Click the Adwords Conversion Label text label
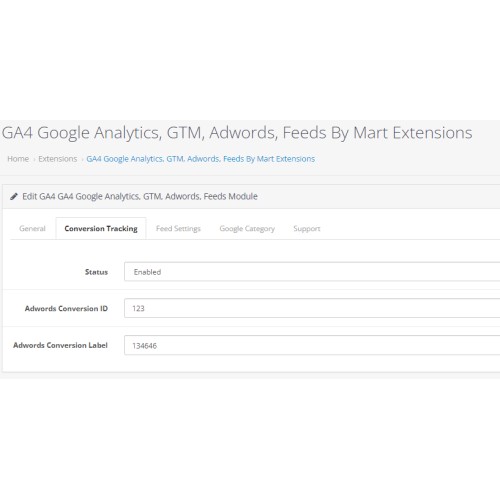This screenshot has width=500, height=500. 60,345
